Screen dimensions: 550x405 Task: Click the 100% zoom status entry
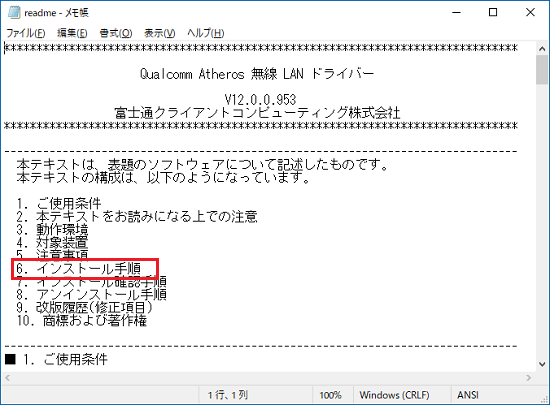click(330, 395)
